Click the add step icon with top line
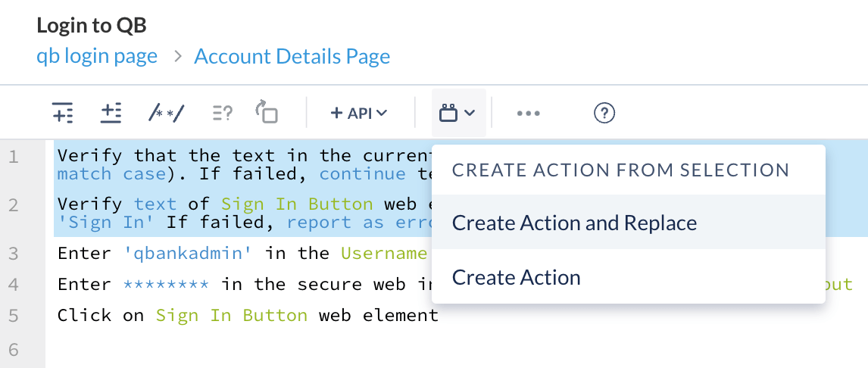This screenshot has height=368, width=868. [x=63, y=113]
